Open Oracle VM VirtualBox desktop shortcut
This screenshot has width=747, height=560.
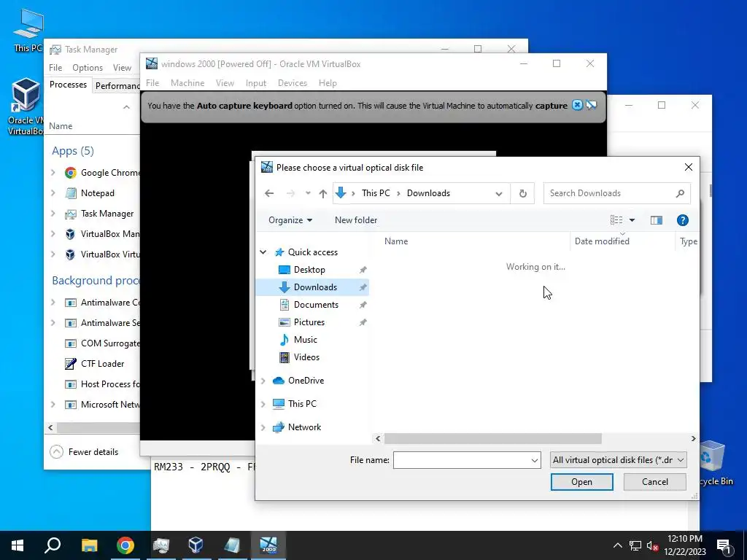pyautogui.click(x=25, y=106)
